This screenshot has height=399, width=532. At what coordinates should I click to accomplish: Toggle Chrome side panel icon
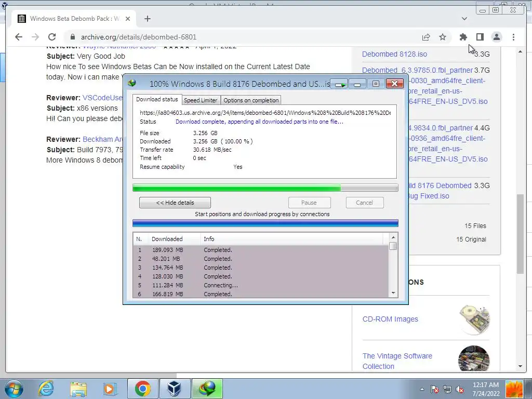click(x=480, y=37)
